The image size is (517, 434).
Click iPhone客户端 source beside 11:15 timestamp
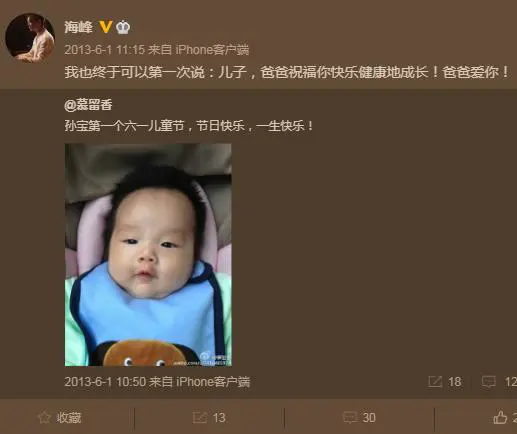[x=212, y=50]
